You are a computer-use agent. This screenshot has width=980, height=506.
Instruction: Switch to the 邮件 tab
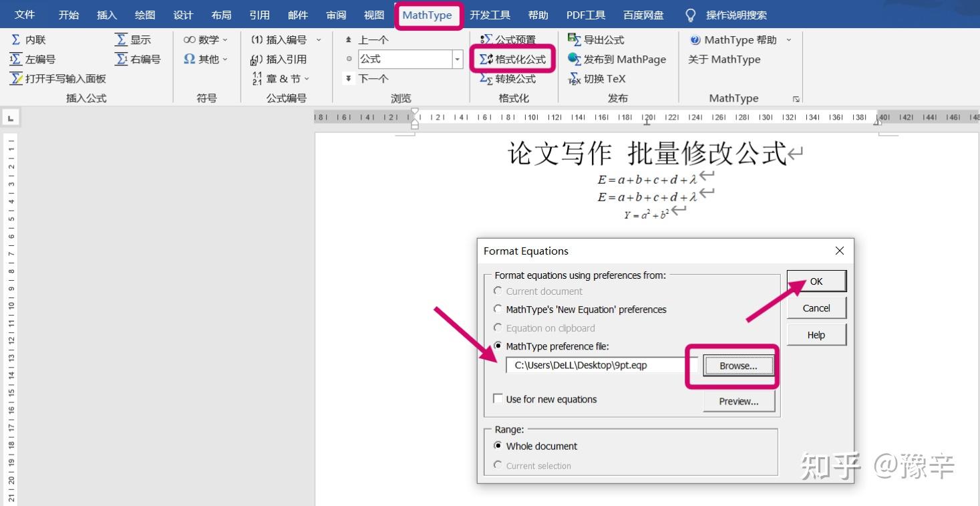pyautogui.click(x=298, y=15)
